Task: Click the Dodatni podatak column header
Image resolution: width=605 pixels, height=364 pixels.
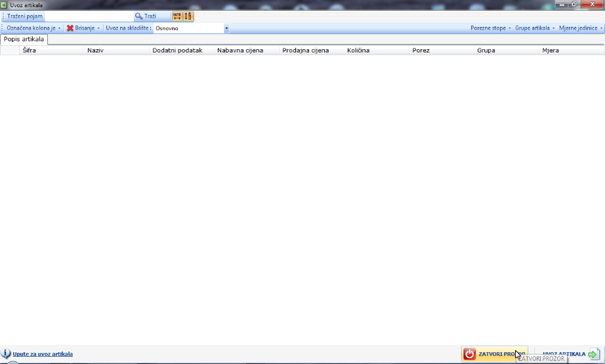Action: [181, 50]
